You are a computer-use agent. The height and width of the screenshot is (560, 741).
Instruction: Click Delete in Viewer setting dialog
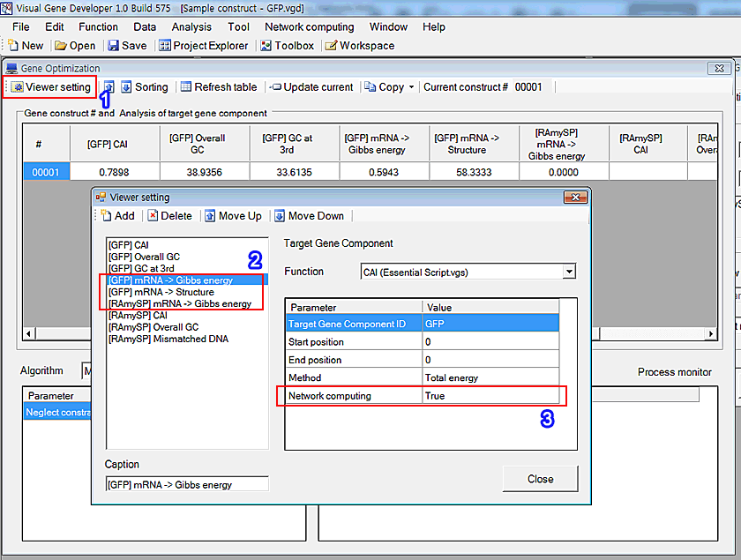click(170, 216)
